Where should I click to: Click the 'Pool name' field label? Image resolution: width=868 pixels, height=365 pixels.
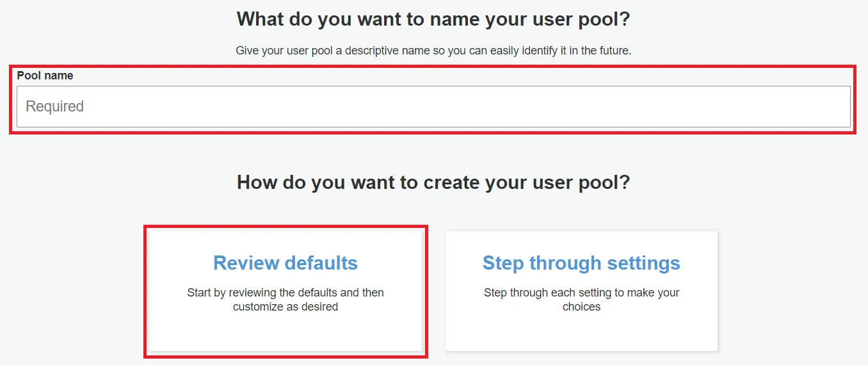pos(45,76)
